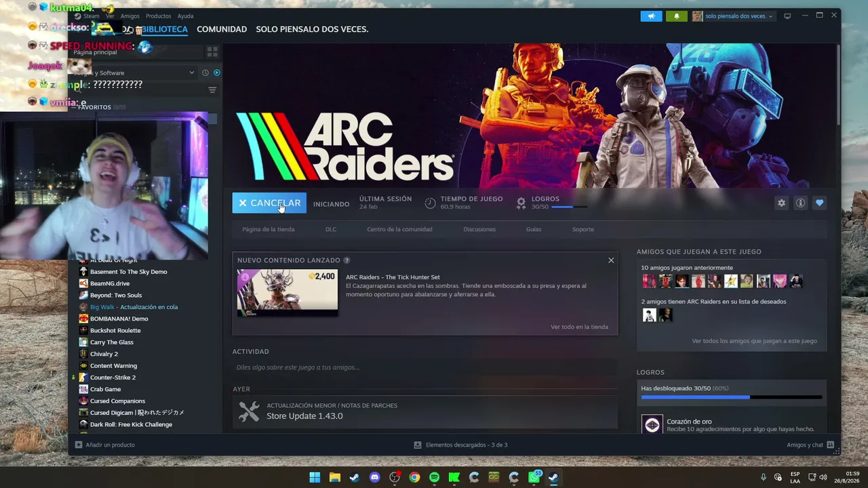Image resolution: width=868 pixels, height=488 pixels.
Task: Open Windows Start menu
Action: pyautogui.click(x=315, y=477)
